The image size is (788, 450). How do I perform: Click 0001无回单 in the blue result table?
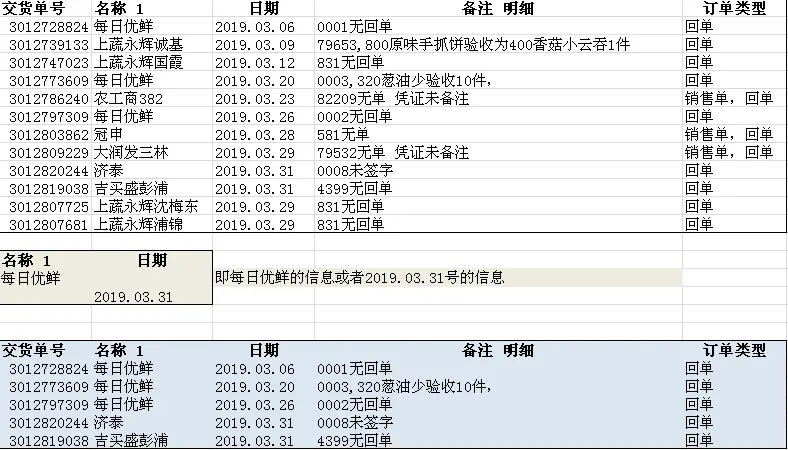coord(354,369)
